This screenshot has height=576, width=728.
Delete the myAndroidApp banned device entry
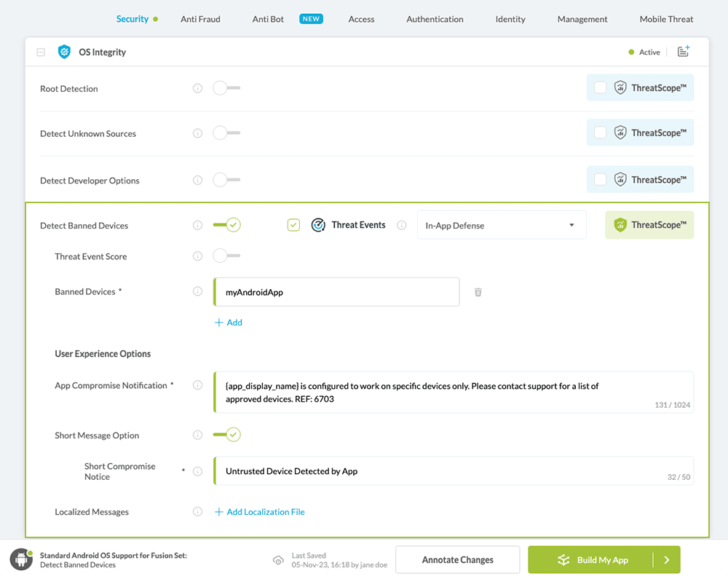(x=478, y=292)
